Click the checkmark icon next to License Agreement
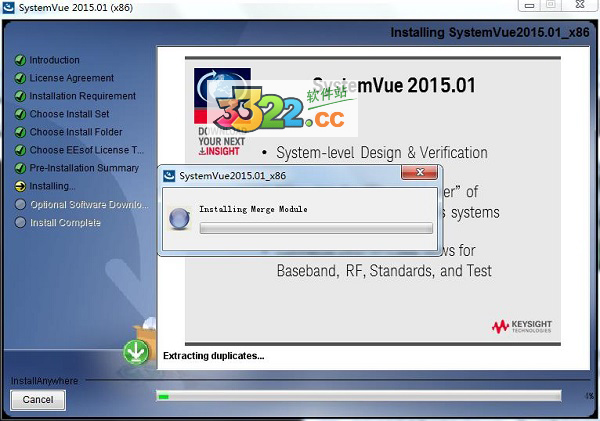This screenshot has height=421, width=600. point(20,78)
